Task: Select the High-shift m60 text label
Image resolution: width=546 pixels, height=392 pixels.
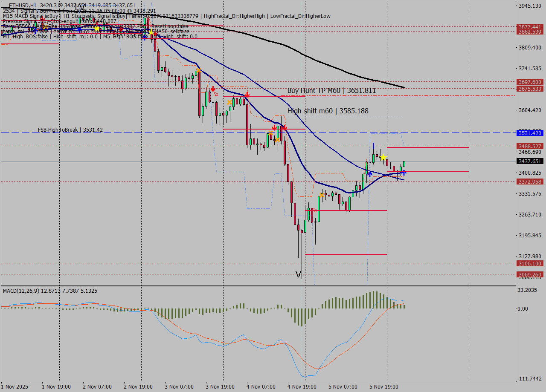Action: (x=328, y=111)
